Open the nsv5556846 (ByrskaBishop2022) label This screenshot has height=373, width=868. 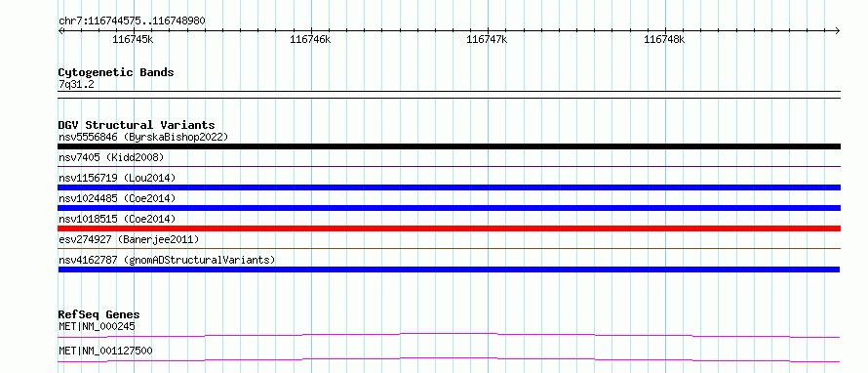[143, 137]
